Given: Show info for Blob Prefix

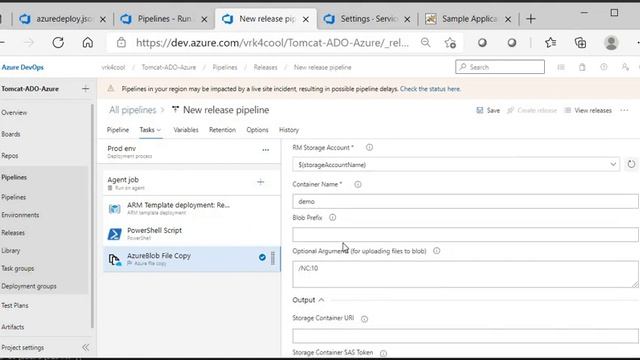Looking at the screenshot, I should coord(333,218).
